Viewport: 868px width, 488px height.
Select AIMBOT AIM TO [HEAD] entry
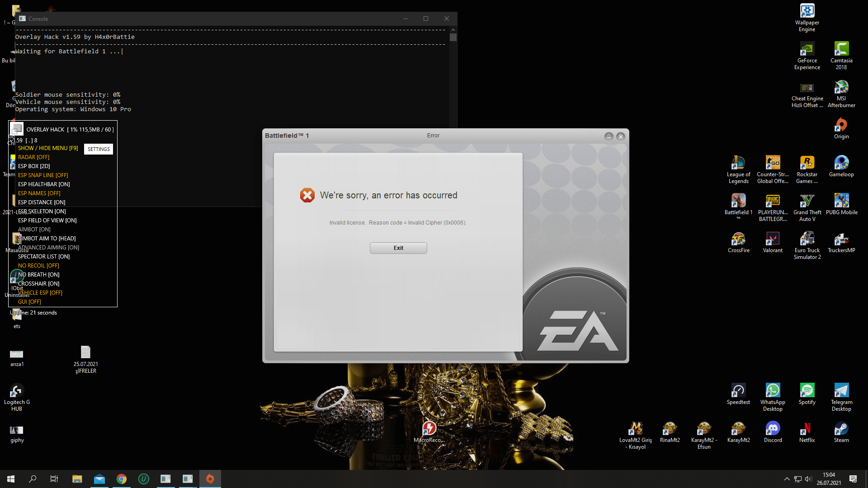pyautogui.click(x=47, y=239)
